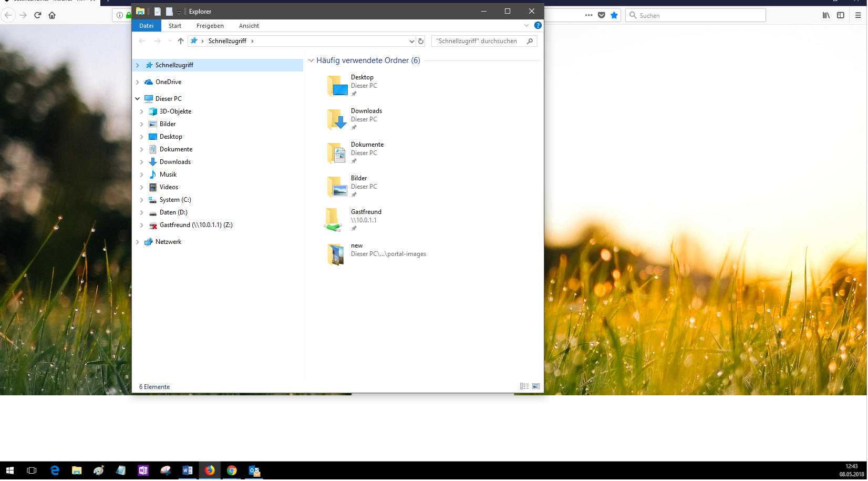Image resolution: width=868 pixels, height=481 pixels.
Task: Select Downloads in the navigation tree
Action: tap(175, 162)
